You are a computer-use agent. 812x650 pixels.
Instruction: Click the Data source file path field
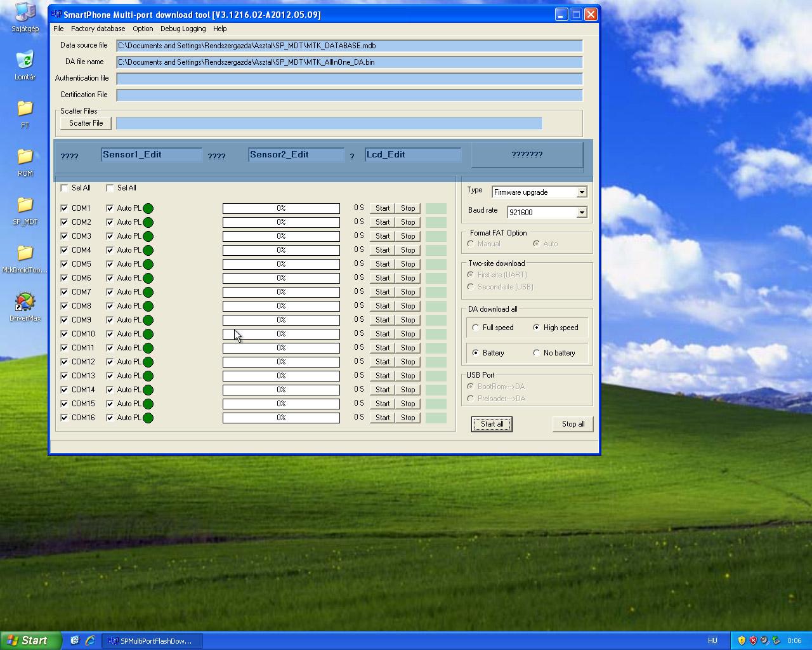350,46
